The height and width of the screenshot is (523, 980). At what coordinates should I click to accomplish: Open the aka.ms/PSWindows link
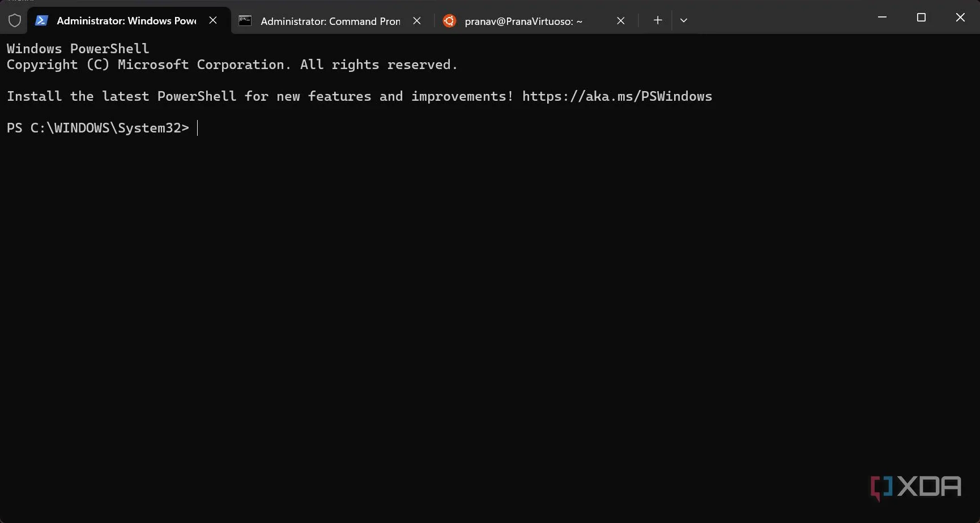tap(617, 96)
